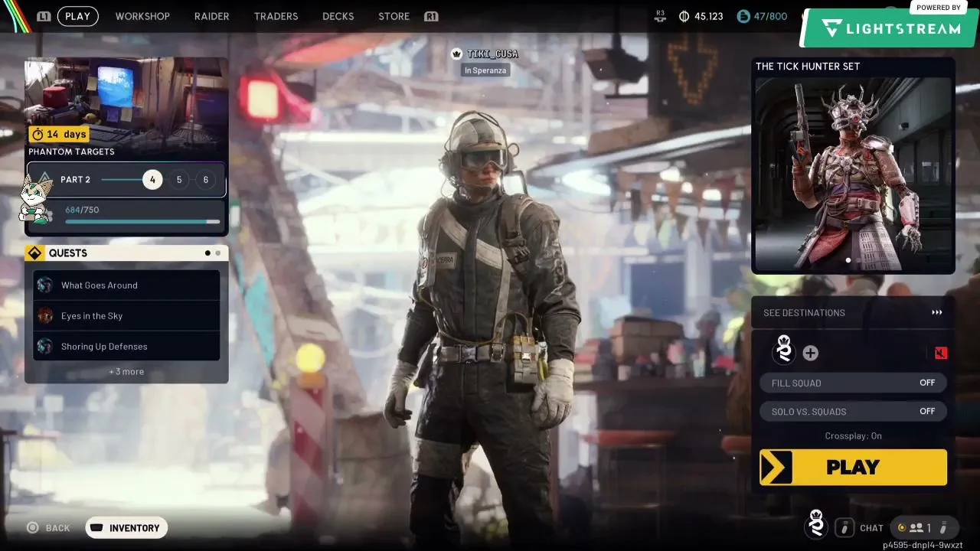Toggle the red muted speaker icon

point(941,353)
